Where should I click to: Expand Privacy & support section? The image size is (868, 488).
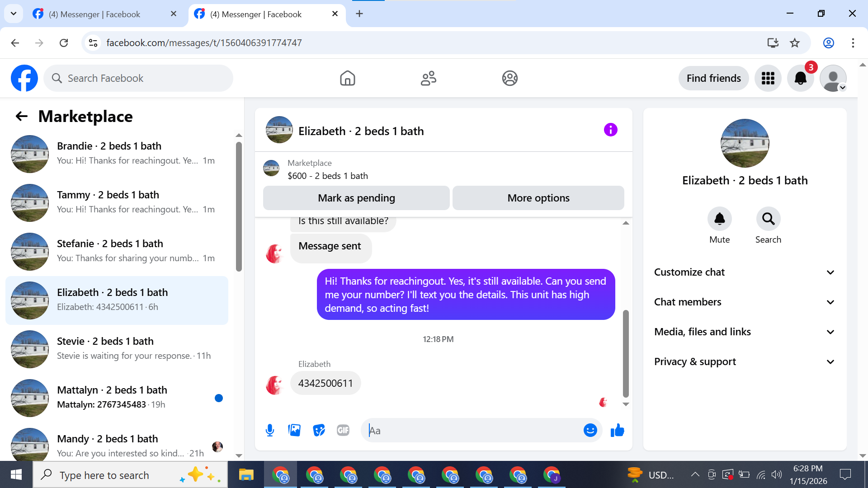coord(745,361)
